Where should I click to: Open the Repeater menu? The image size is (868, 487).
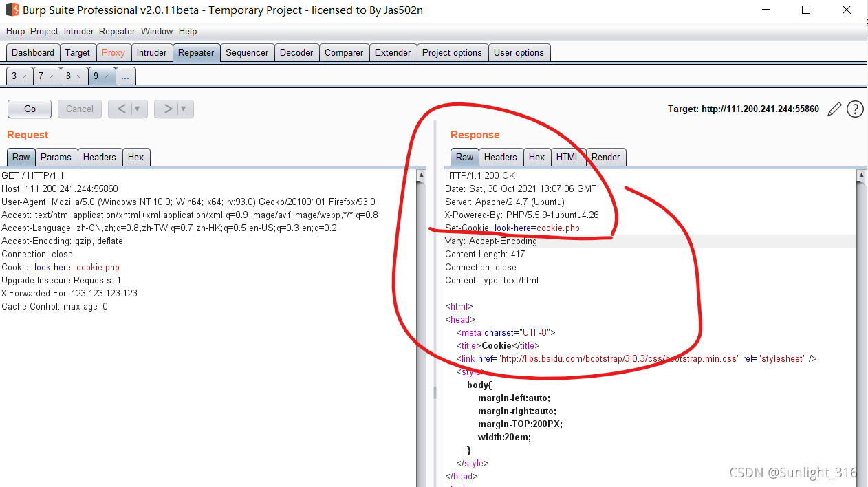pyautogui.click(x=117, y=32)
